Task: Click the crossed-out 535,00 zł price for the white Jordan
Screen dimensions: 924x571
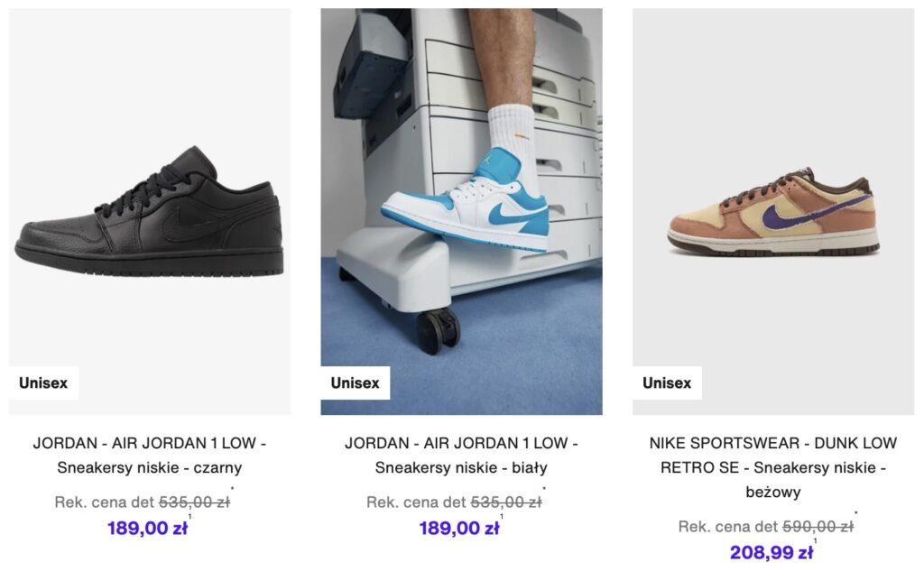Action: (x=506, y=502)
